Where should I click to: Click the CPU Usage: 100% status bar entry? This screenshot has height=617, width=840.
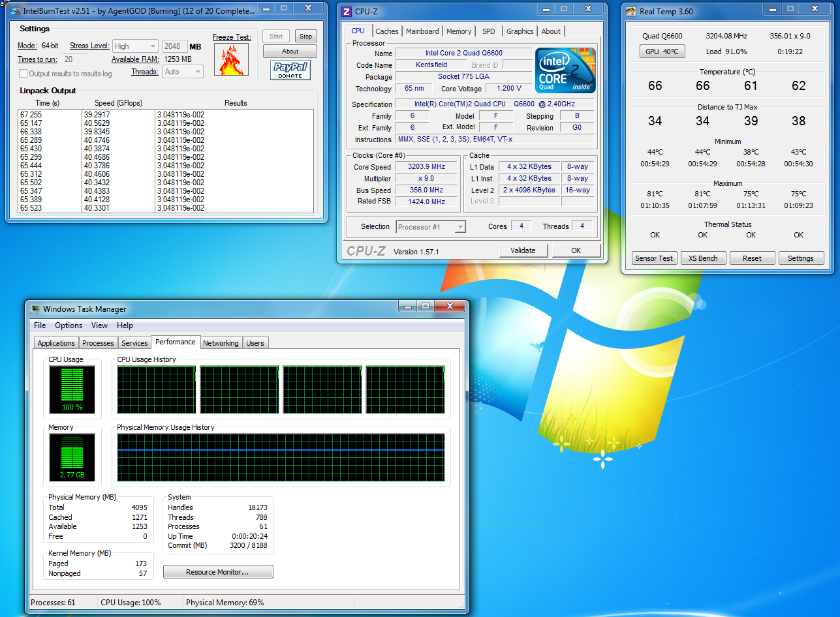[x=131, y=603]
